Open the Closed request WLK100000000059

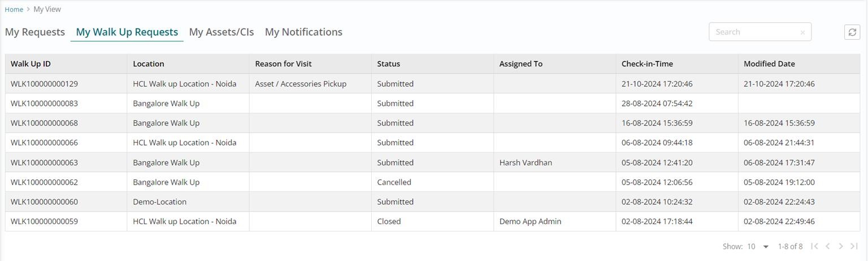pos(44,221)
